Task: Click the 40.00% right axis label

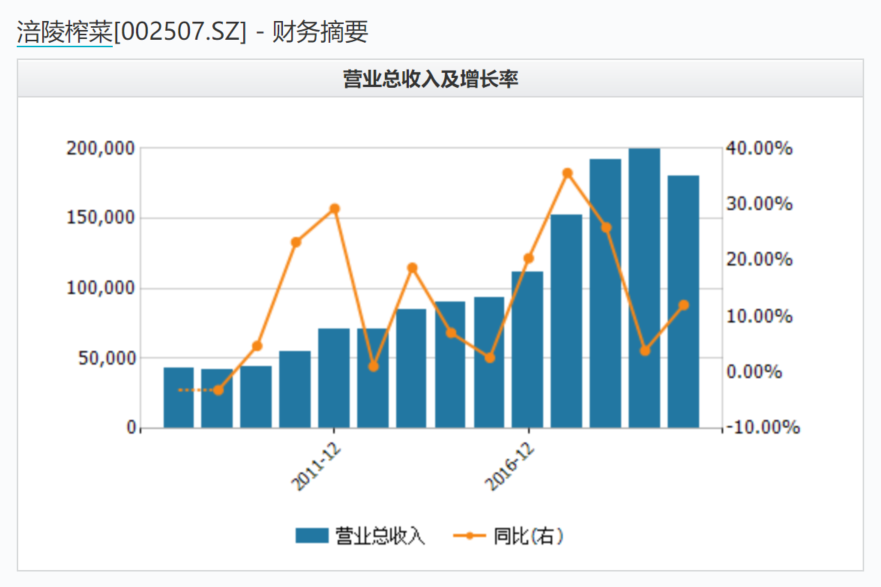Action: pyautogui.click(x=759, y=148)
